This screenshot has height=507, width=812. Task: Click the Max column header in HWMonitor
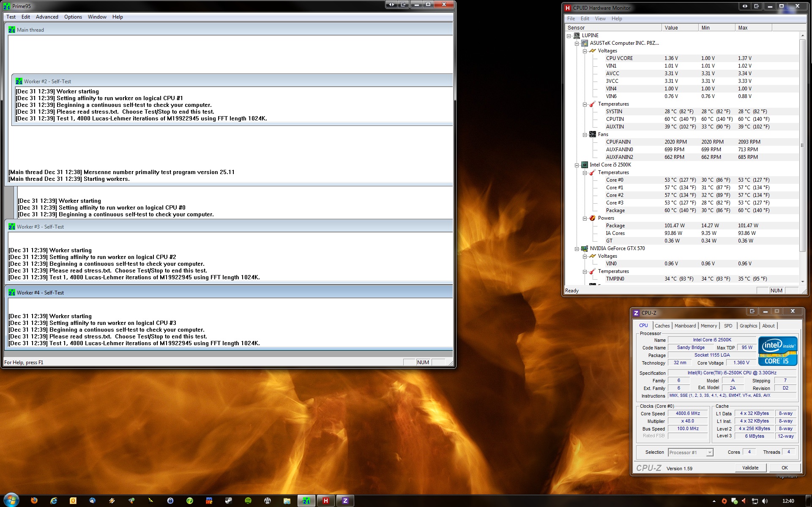[753, 28]
